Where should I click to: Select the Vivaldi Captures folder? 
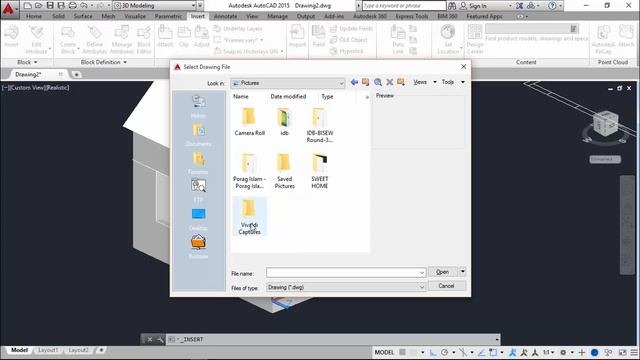click(249, 217)
